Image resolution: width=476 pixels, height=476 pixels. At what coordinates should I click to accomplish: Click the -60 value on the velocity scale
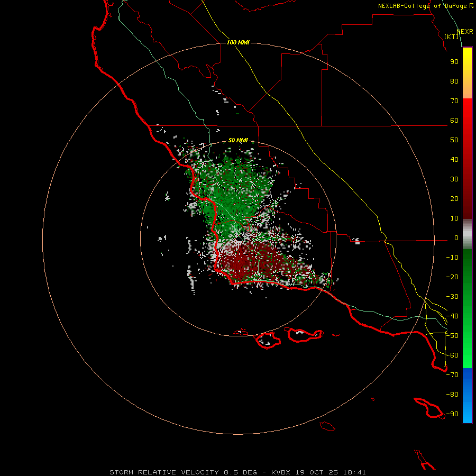[452, 355]
